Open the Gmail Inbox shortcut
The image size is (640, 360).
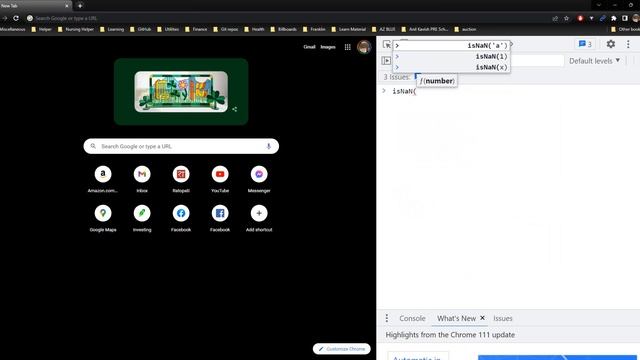142,179
